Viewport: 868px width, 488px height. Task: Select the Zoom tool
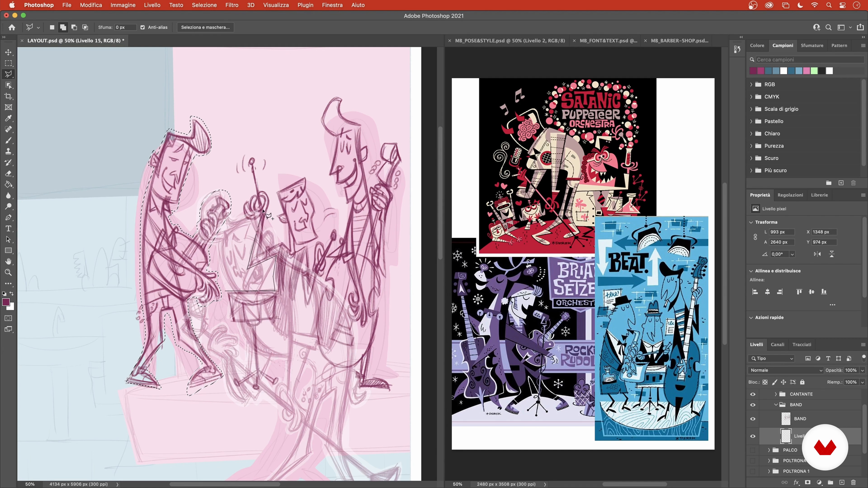[x=8, y=272]
